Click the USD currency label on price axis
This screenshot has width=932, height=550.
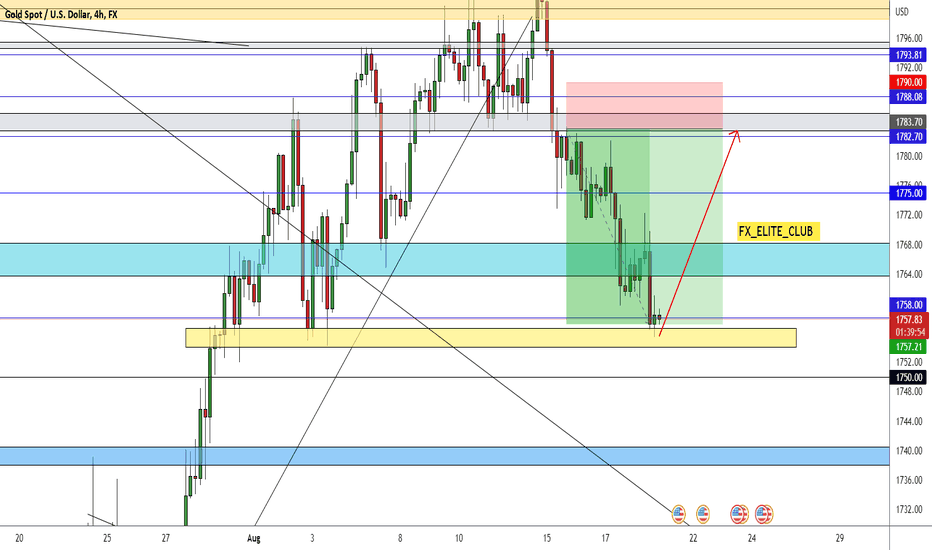tap(902, 11)
